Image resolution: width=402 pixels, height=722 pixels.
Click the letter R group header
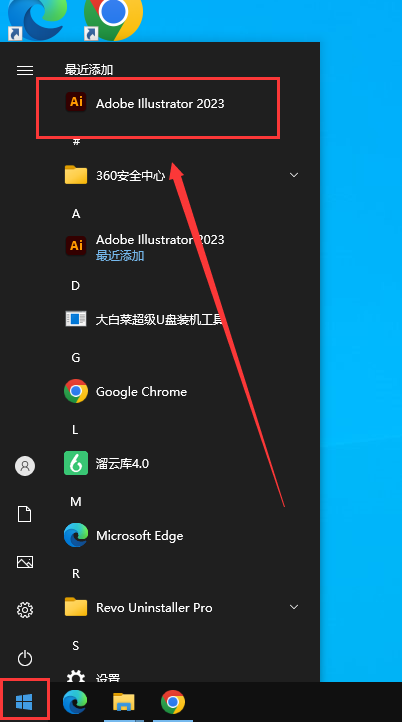(x=76, y=573)
